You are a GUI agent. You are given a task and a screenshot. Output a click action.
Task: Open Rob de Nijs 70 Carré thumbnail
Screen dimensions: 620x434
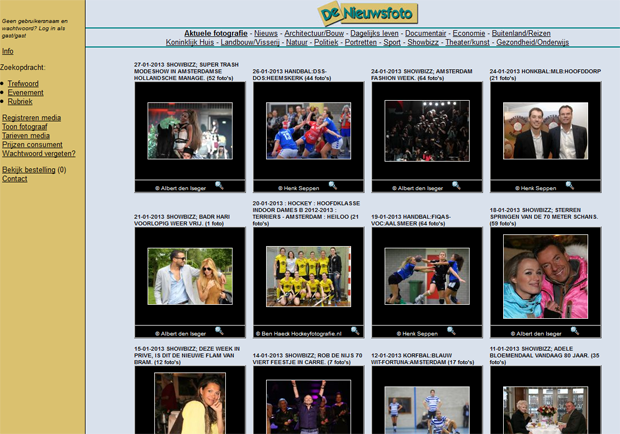(x=308, y=407)
